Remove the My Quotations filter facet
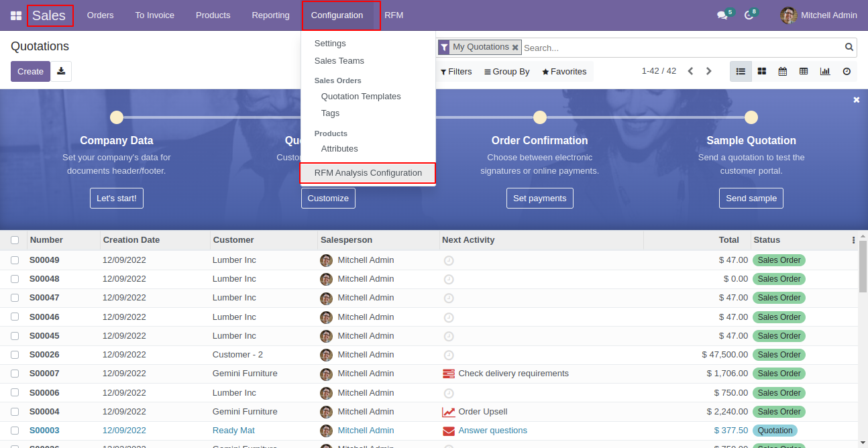The image size is (868, 448). coord(515,48)
